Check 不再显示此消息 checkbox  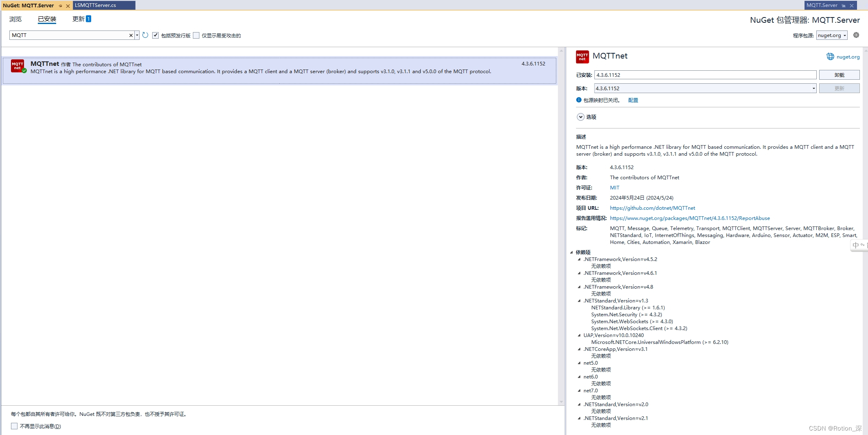pos(14,426)
